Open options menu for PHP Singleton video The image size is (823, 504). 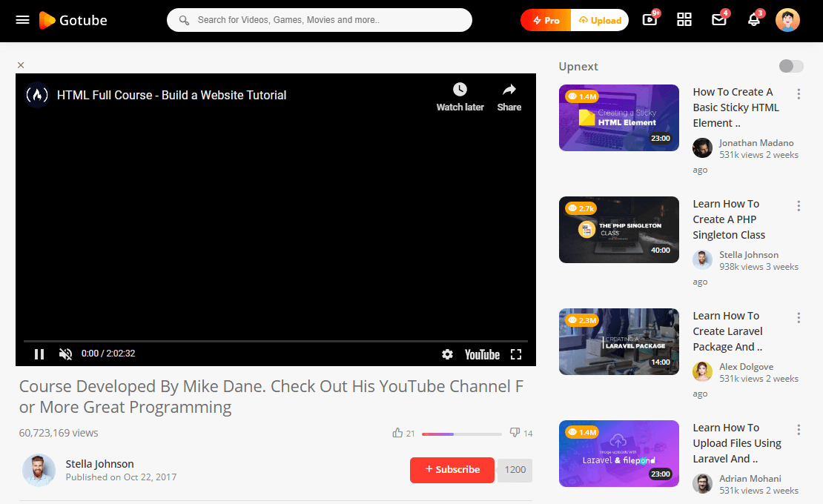click(799, 205)
